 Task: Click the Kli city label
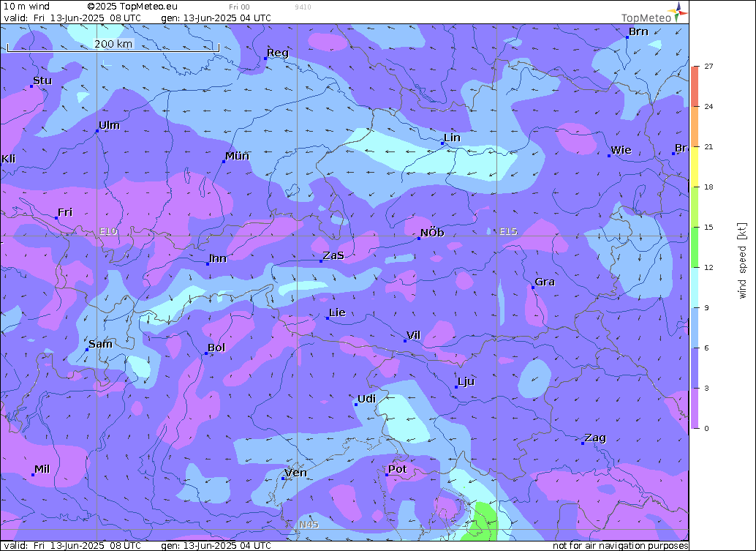pos(8,159)
